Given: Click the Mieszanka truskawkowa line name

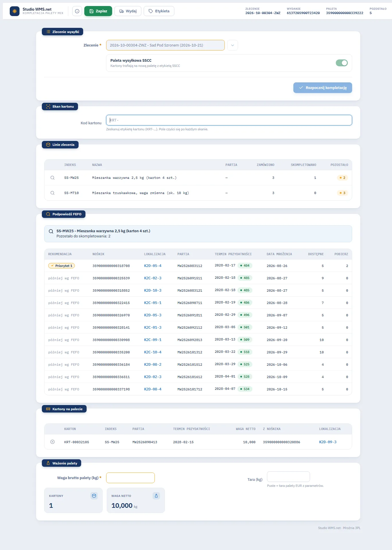Looking at the screenshot, I should [x=141, y=193].
